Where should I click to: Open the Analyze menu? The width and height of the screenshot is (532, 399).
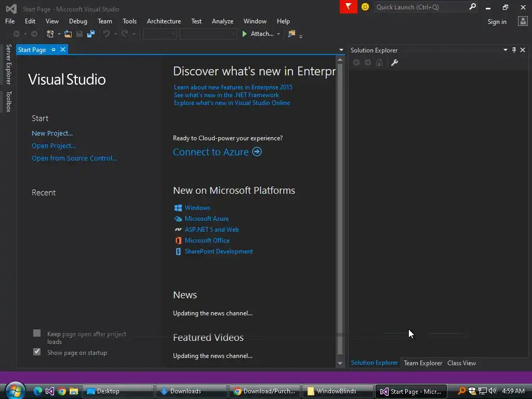click(222, 21)
